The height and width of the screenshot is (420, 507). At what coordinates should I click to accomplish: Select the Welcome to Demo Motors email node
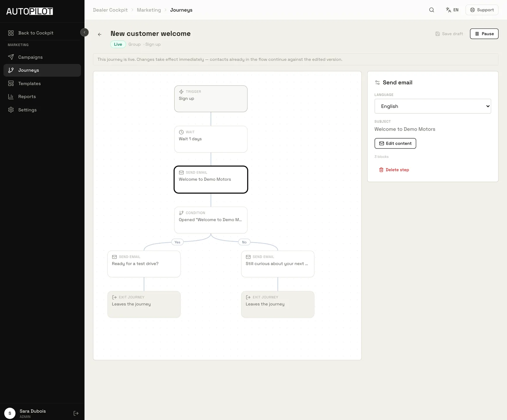pos(211,179)
